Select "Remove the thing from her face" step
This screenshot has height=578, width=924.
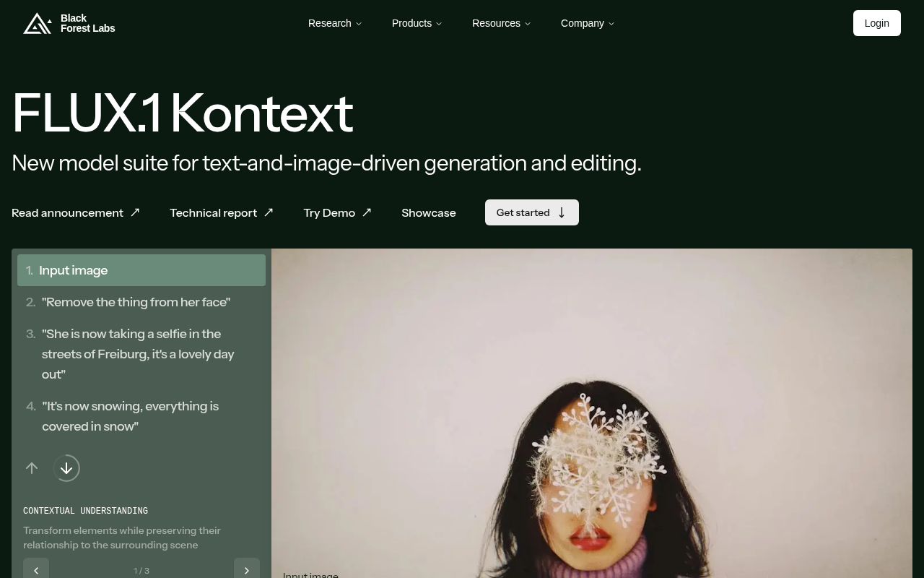(x=141, y=302)
